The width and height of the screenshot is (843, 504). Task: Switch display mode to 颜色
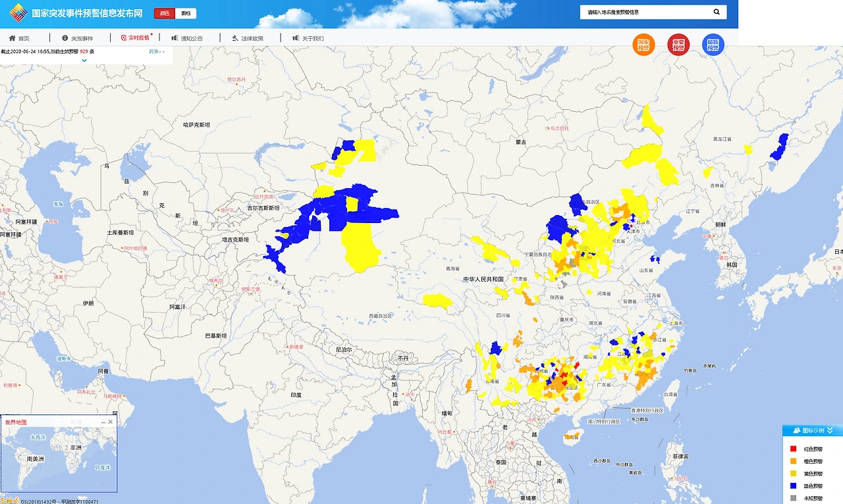[165, 13]
